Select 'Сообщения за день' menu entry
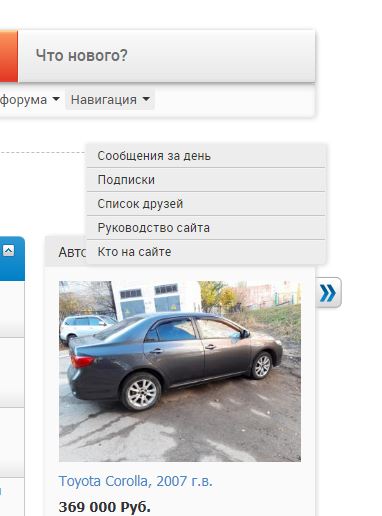Image resolution: width=382 pixels, height=516 pixels. [x=206, y=156]
